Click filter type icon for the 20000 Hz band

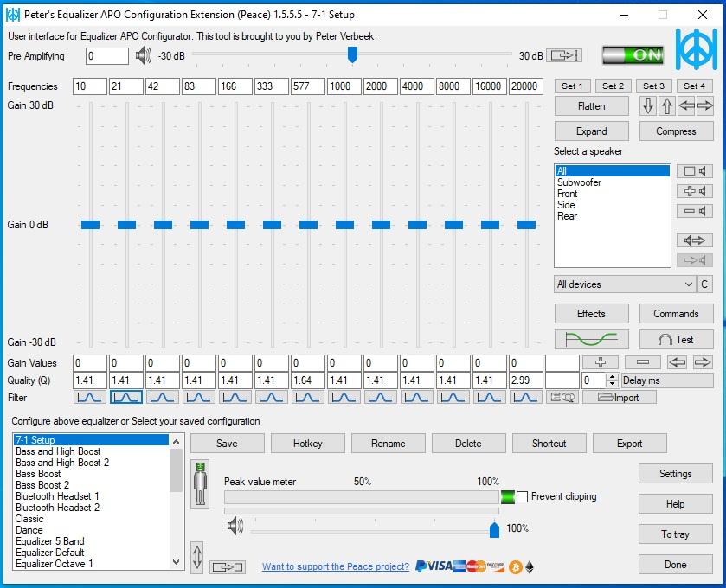pyautogui.click(x=525, y=397)
